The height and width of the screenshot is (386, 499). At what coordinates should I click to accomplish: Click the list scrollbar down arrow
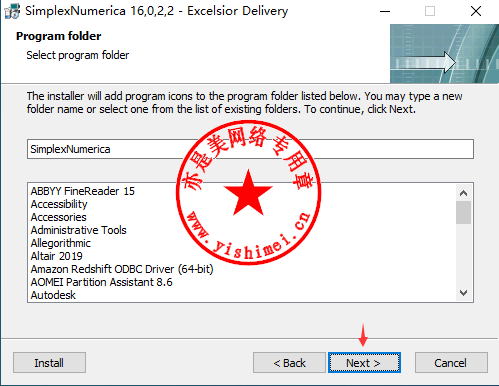tap(463, 293)
